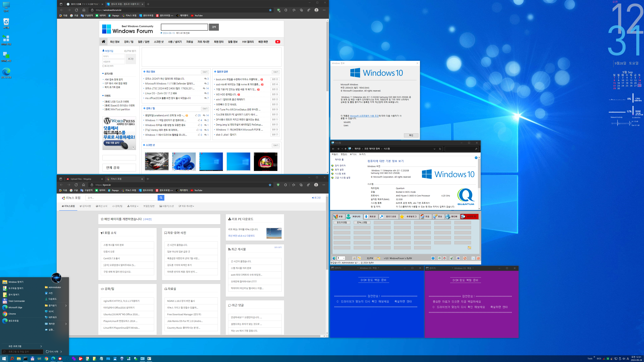Click the 로그인 button on Windows Forum

coord(131,59)
